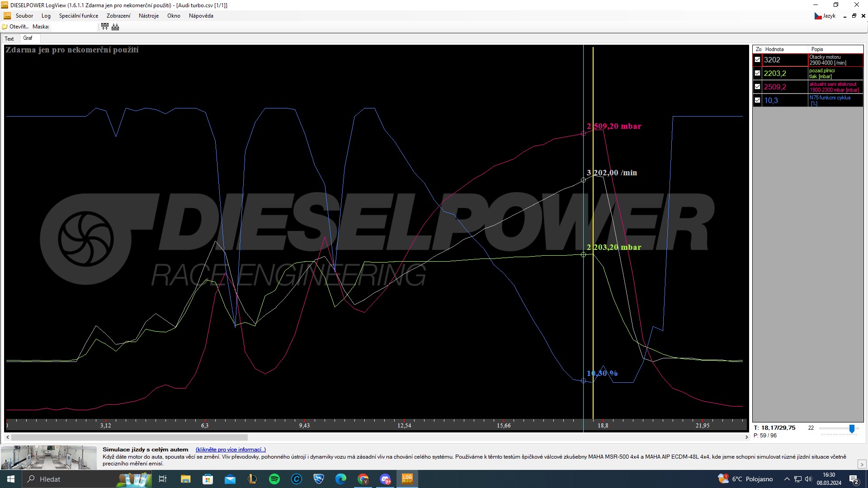The width and height of the screenshot is (868, 488).
Task: Click the 18,8 time axis label
Action: pyautogui.click(x=603, y=426)
